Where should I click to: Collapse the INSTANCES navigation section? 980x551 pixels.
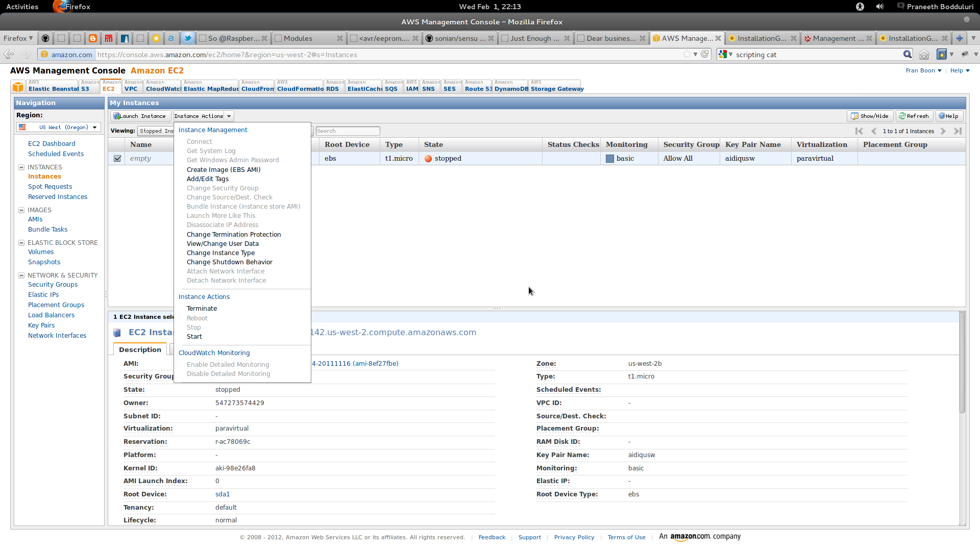coord(21,167)
